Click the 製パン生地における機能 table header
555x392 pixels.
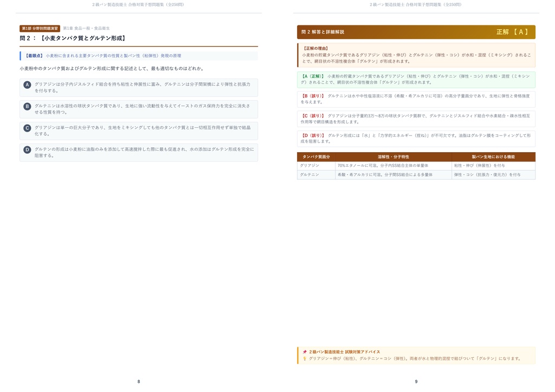click(493, 157)
